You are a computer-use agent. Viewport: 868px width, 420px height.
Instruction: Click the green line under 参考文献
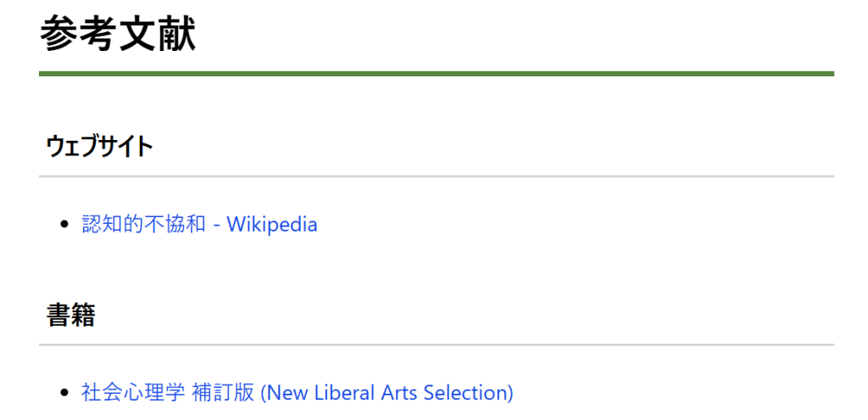click(x=436, y=74)
